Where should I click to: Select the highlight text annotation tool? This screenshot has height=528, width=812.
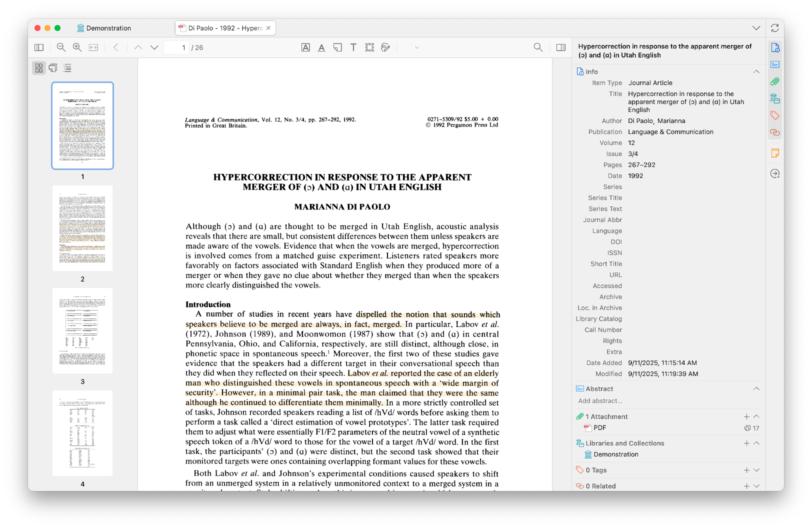click(x=305, y=47)
